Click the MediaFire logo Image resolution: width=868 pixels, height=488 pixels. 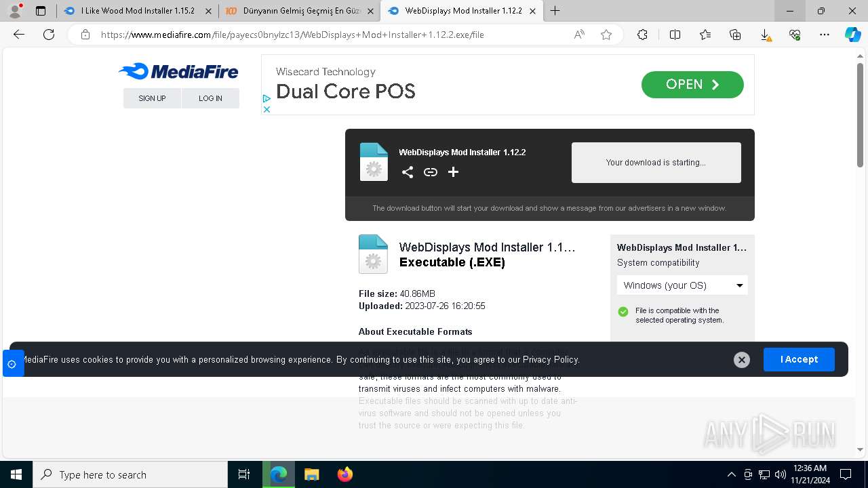178,71
